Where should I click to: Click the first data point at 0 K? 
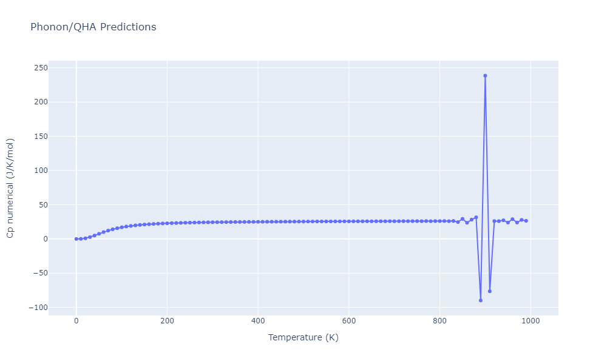(x=76, y=239)
